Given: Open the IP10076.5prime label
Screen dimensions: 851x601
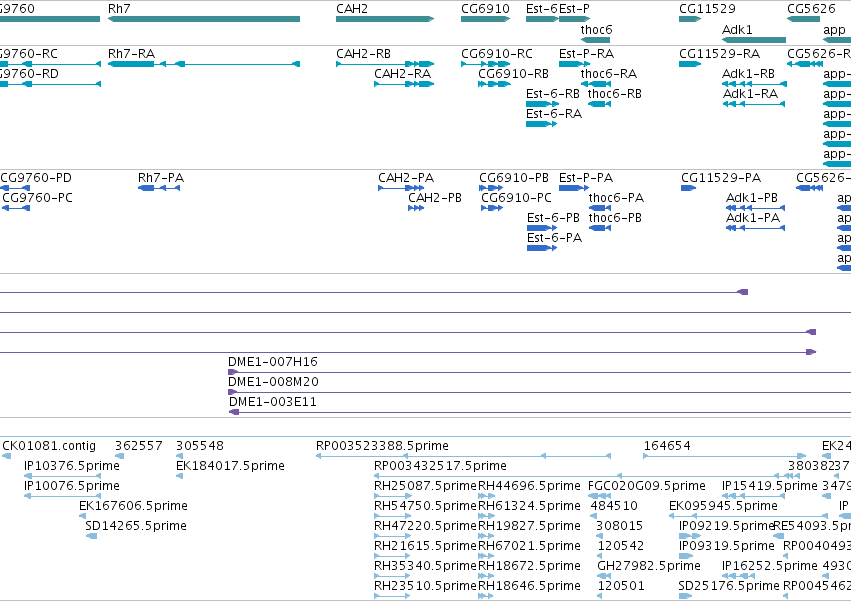Looking at the screenshot, I should [72, 486].
